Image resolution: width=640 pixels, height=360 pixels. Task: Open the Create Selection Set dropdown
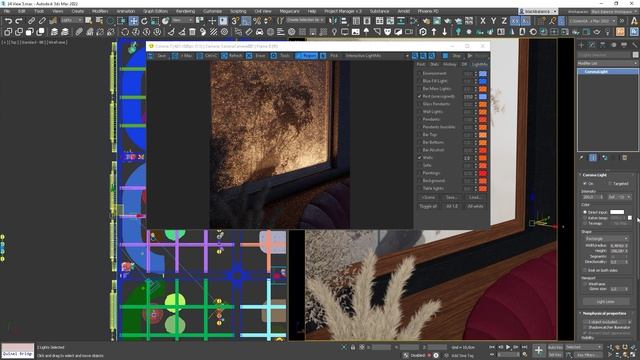click(305, 20)
